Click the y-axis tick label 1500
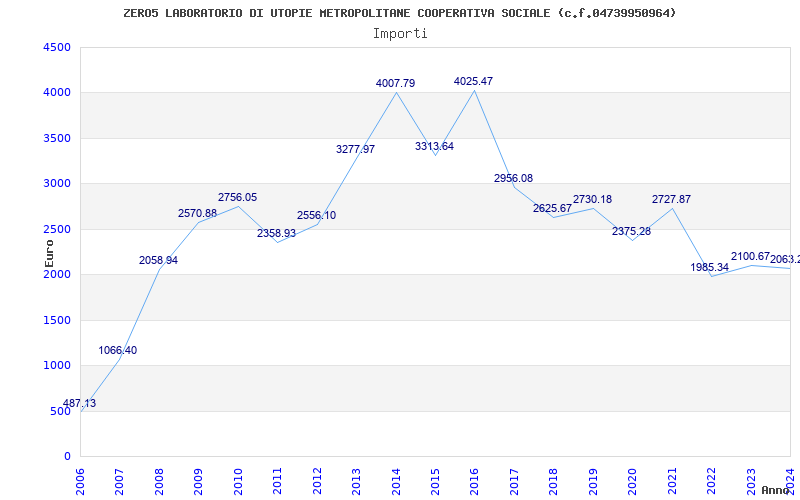 57,320
